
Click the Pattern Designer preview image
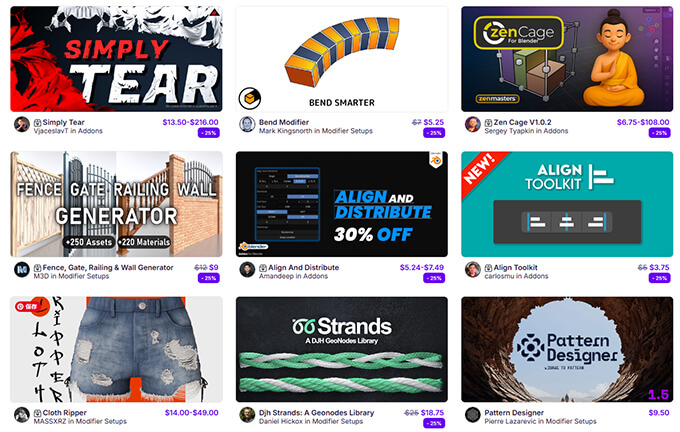[x=567, y=349]
